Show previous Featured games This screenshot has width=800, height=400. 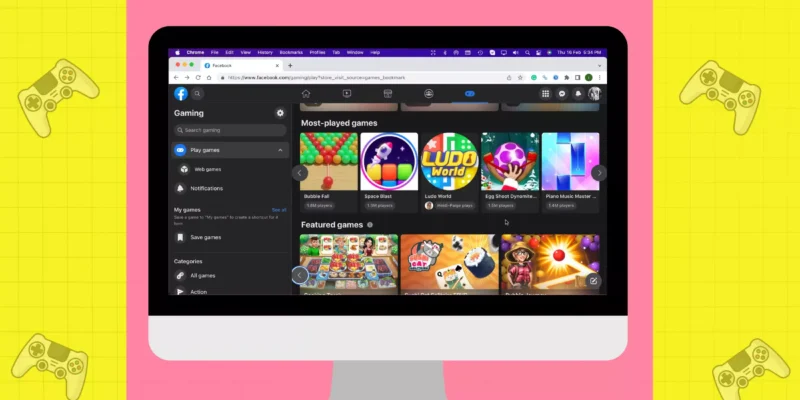click(x=299, y=276)
